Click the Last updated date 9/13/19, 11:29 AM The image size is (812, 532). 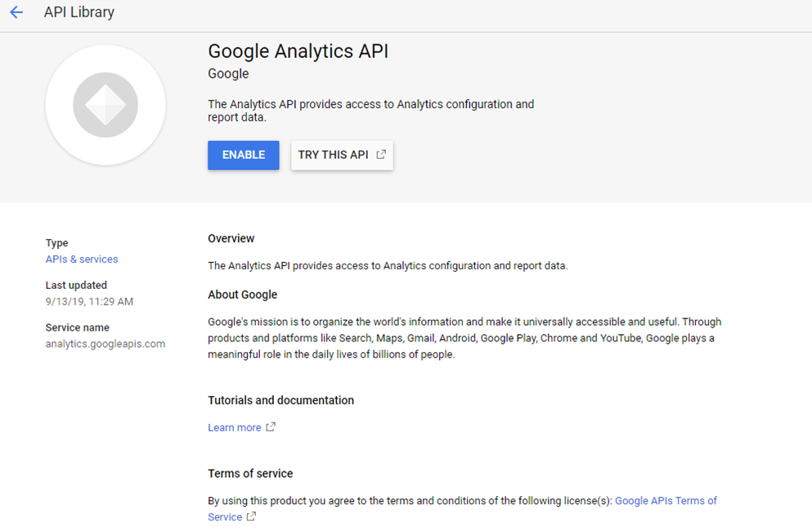89,301
